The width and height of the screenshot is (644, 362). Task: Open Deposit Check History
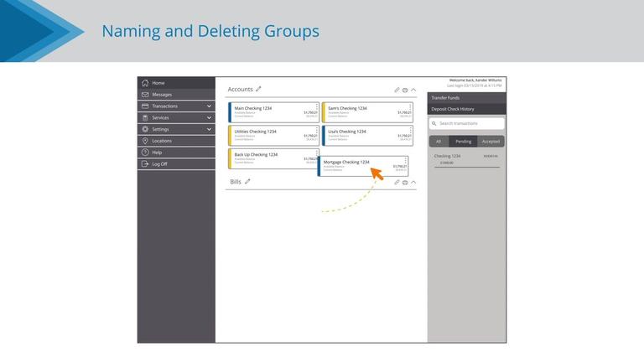point(466,109)
